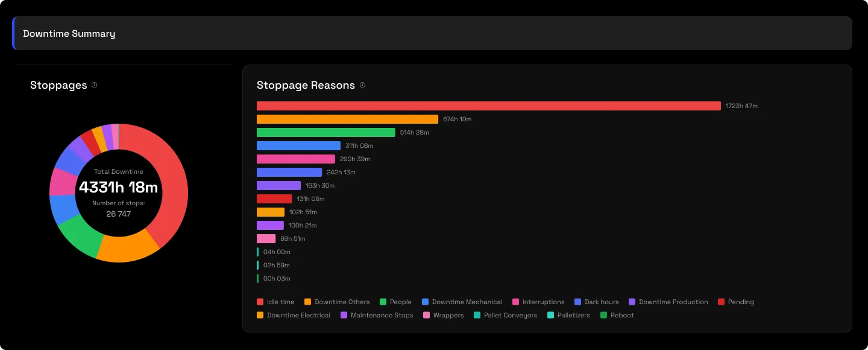Click the info icon beside Stoppage Reasons
The height and width of the screenshot is (350, 868).
point(362,85)
